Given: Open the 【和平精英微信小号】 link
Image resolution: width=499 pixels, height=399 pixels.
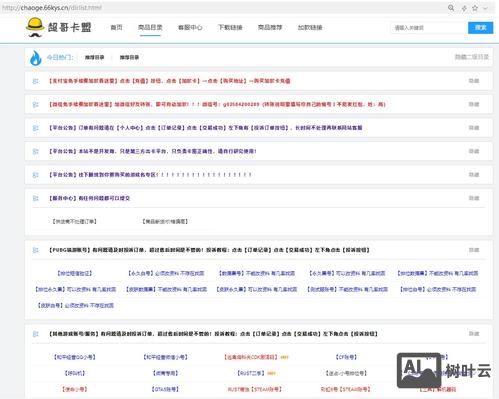Looking at the screenshot, I should click(x=165, y=357).
